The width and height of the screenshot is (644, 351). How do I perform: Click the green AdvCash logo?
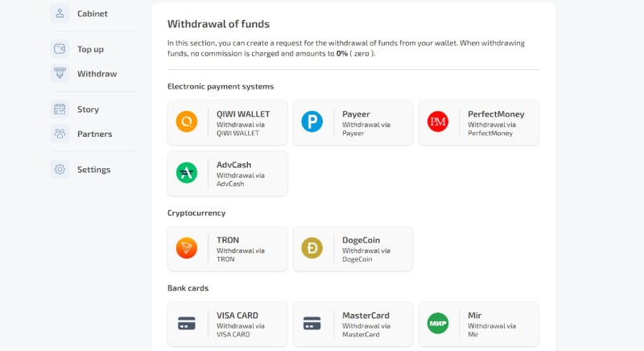187,173
